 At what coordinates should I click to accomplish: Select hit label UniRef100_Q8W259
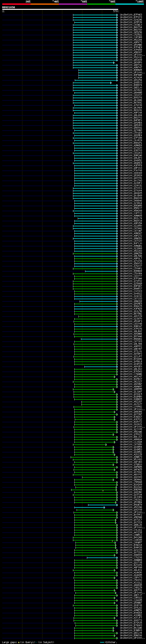pyautogui.click(x=131, y=254)
